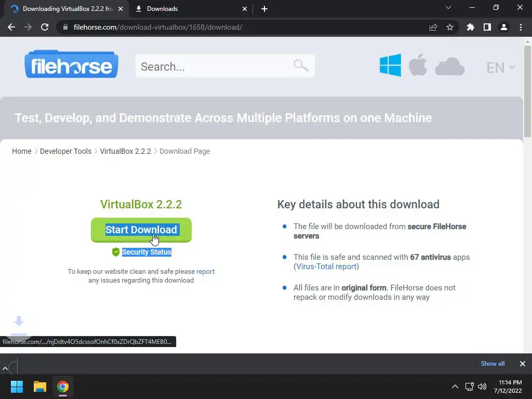The height and width of the screenshot is (399, 532).
Task: Click the taskbar clock showing 11:14 PM
Action: coord(508,387)
